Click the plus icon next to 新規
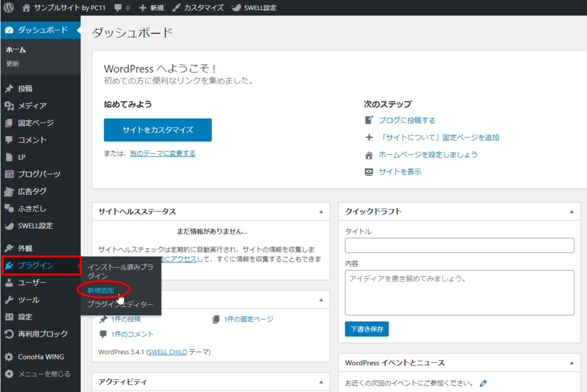Screen dimensions: 587x392 pos(142,8)
